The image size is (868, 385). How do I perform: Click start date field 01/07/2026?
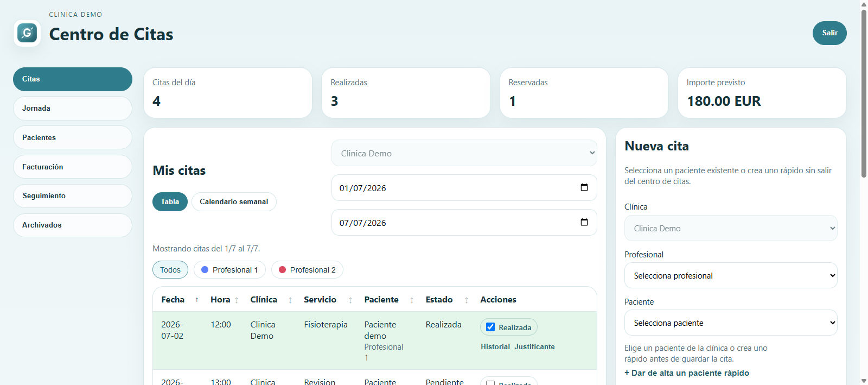[464, 188]
